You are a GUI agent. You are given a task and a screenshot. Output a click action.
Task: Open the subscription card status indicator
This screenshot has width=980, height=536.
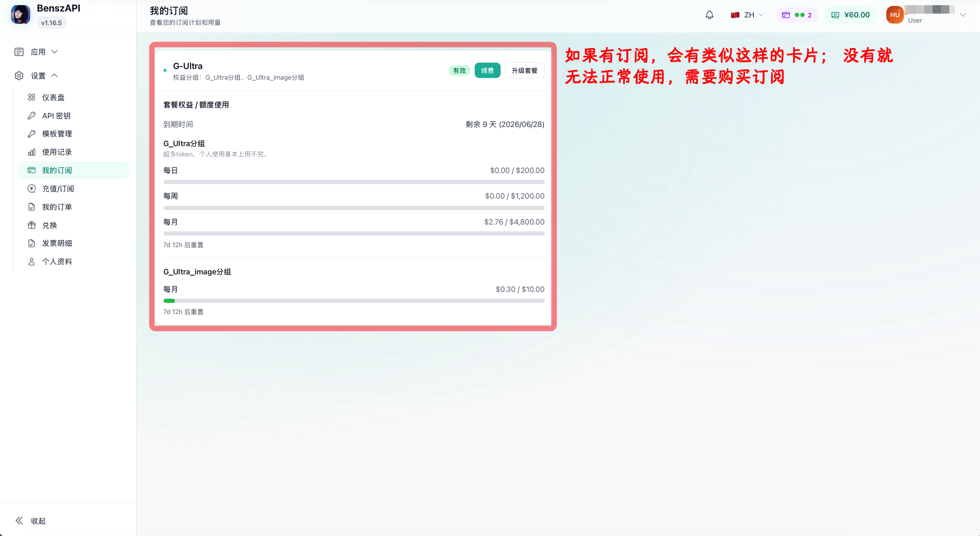797,15
